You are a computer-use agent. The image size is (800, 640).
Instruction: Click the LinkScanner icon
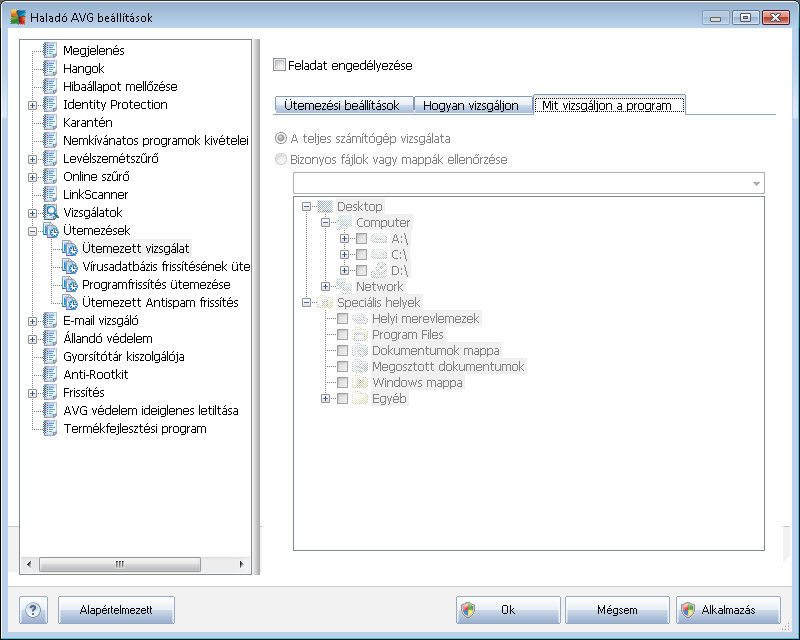click(50, 194)
